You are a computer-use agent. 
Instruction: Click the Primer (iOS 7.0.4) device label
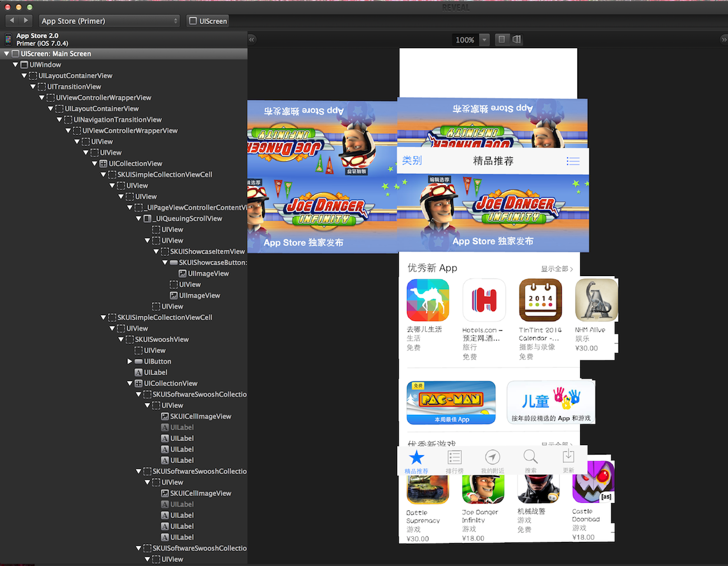pyautogui.click(x=43, y=44)
